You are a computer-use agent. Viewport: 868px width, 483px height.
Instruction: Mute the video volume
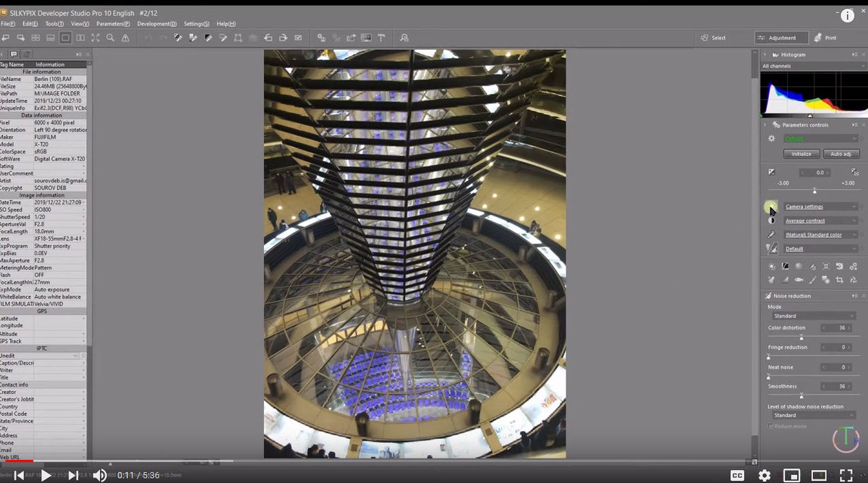click(100, 475)
